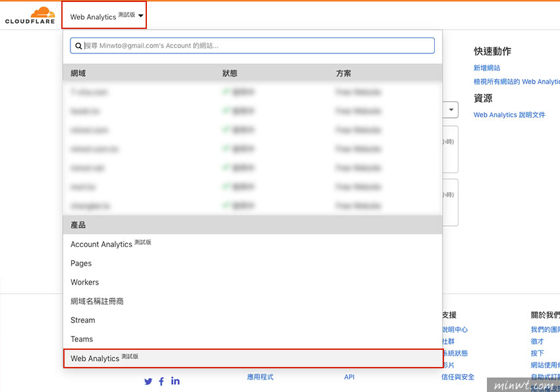Click the Cloudflare logo

pos(30,15)
